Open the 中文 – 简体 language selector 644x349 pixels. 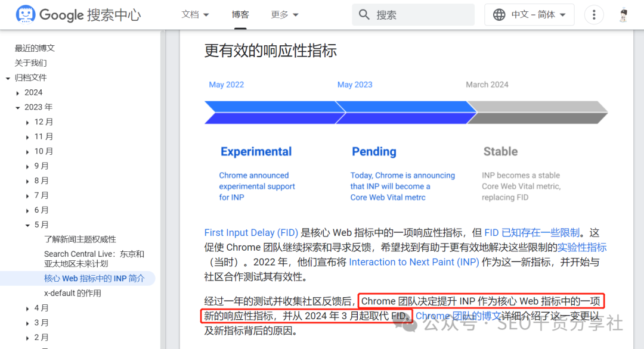pos(530,15)
